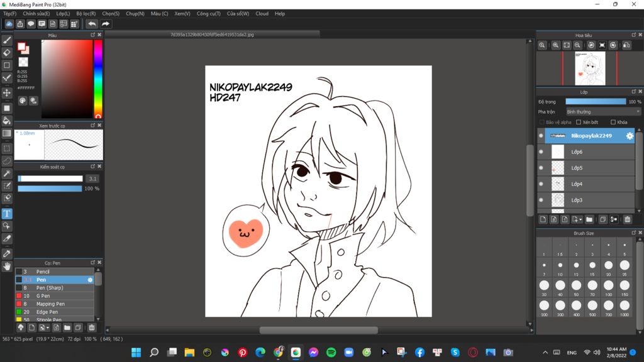Enable the Khóa lock checkbox

pos(613,123)
